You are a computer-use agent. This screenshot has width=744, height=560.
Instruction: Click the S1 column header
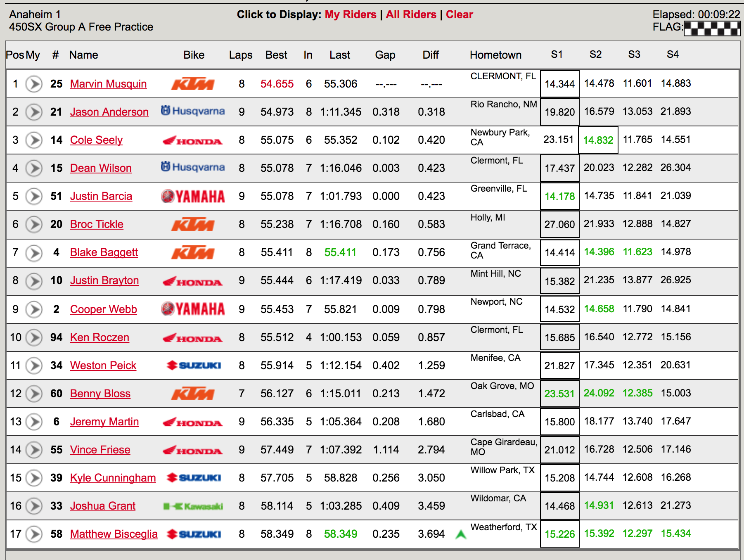click(557, 55)
